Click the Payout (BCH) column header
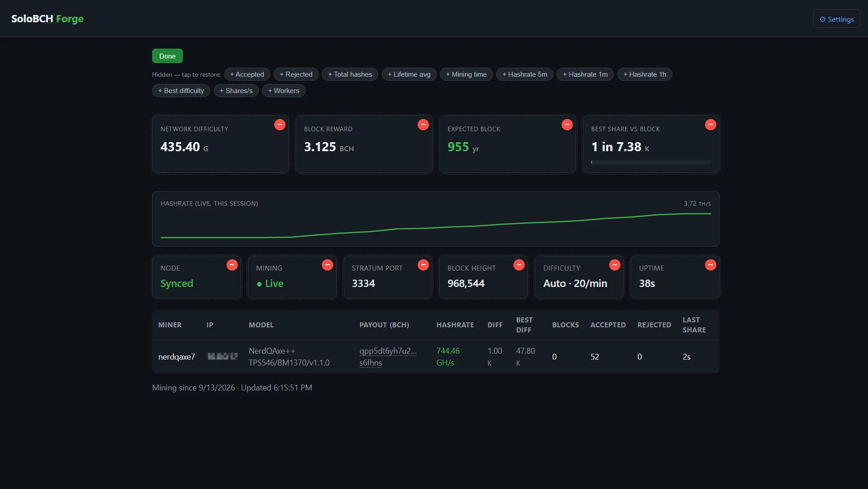868x489 pixels. (x=384, y=325)
